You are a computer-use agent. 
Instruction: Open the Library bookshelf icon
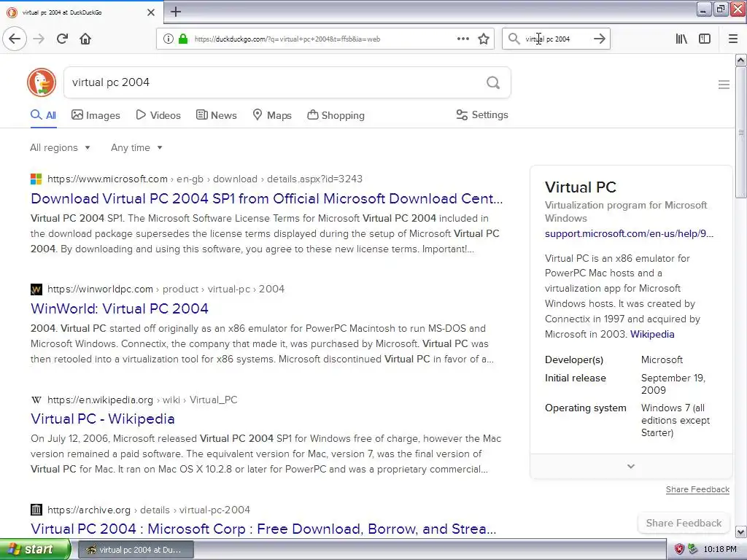(x=681, y=39)
